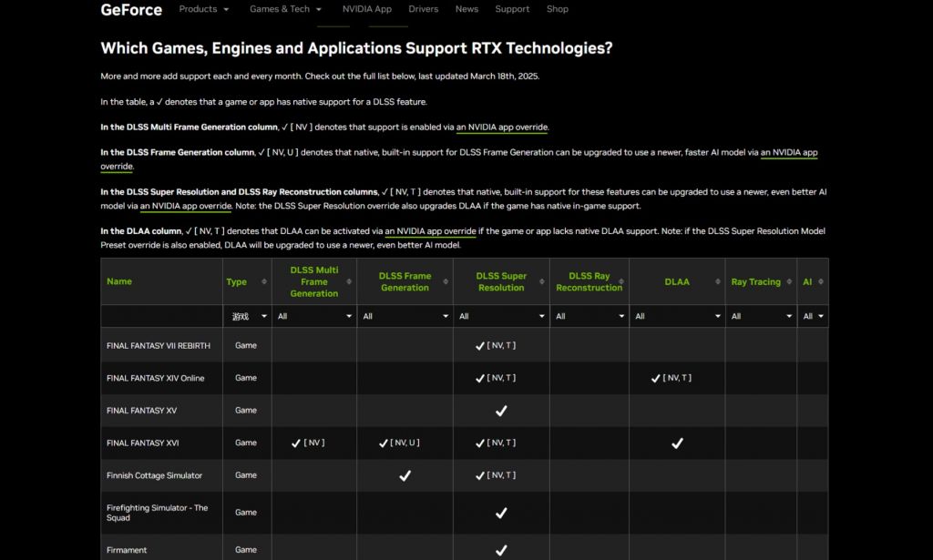Open the DLSS Frame Generation filter dropdown
Viewport: 933px width, 560px height.
404,316
